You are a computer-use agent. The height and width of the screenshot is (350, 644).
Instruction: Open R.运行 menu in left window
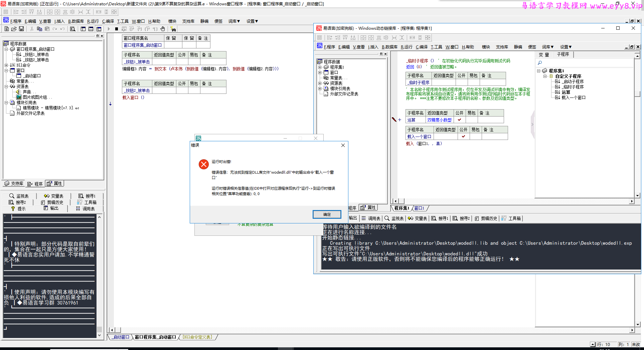point(93,21)
